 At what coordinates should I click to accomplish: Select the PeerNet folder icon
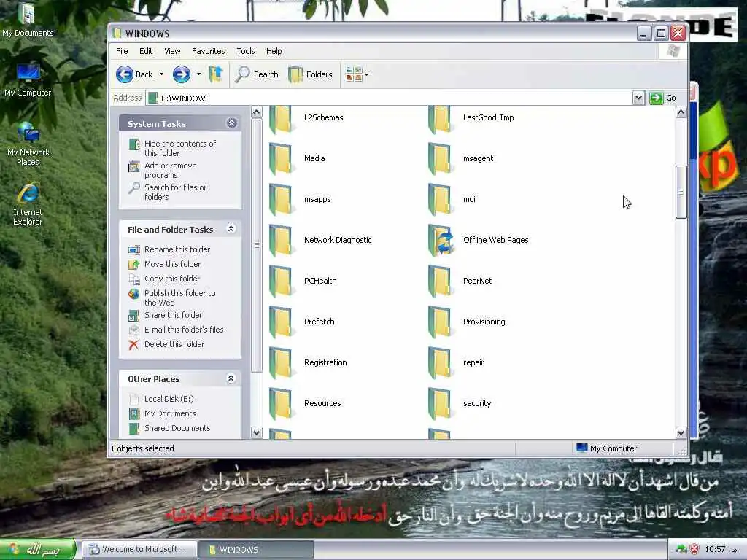tap(439, 281)
